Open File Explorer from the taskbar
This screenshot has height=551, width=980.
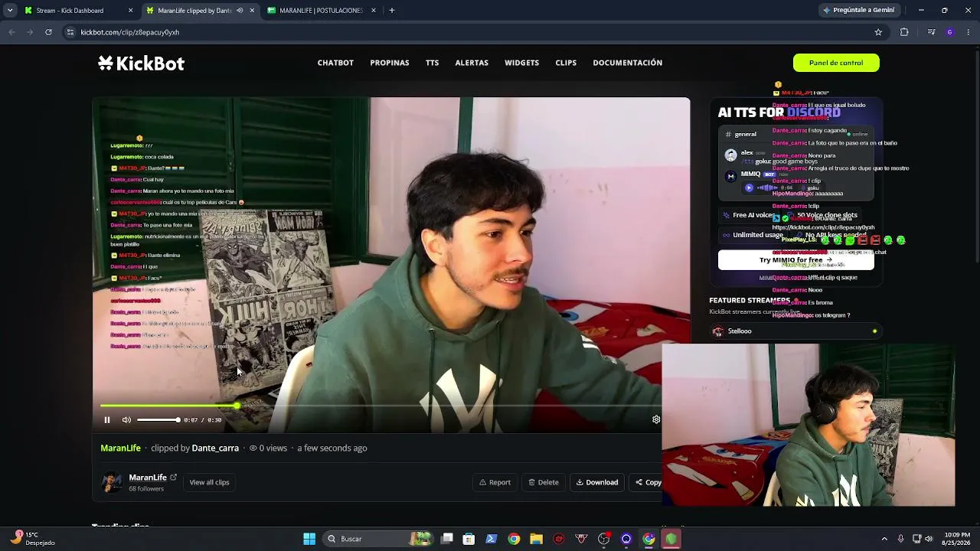[x=536, y=539]
